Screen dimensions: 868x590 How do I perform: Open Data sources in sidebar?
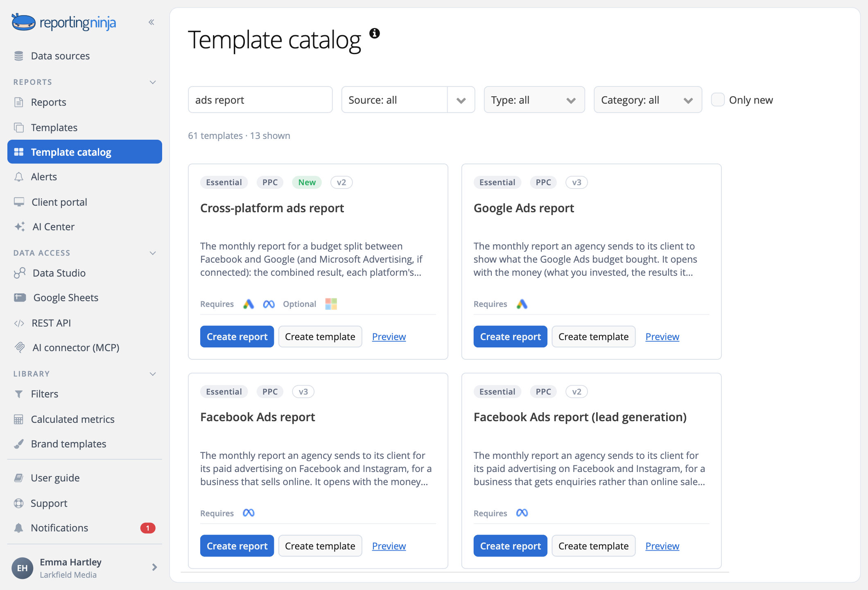(85, 56)
